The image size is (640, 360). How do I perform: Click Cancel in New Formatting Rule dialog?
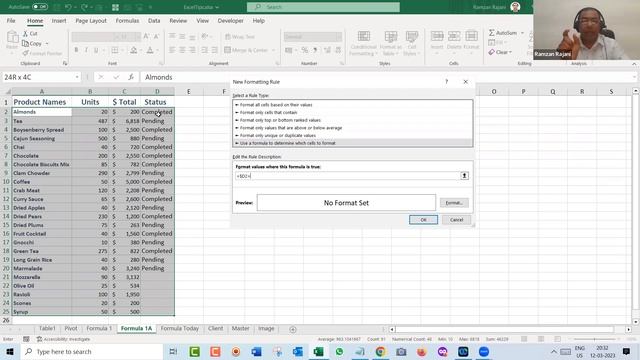456,220
